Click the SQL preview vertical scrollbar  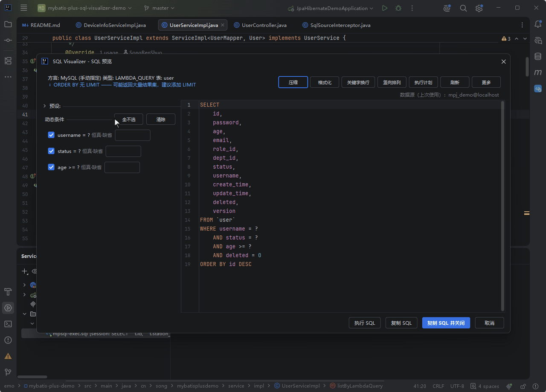click(502, 206)
